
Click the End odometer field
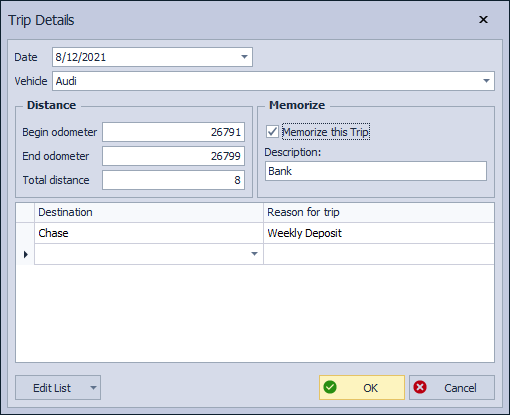click(x=173, y=156)
